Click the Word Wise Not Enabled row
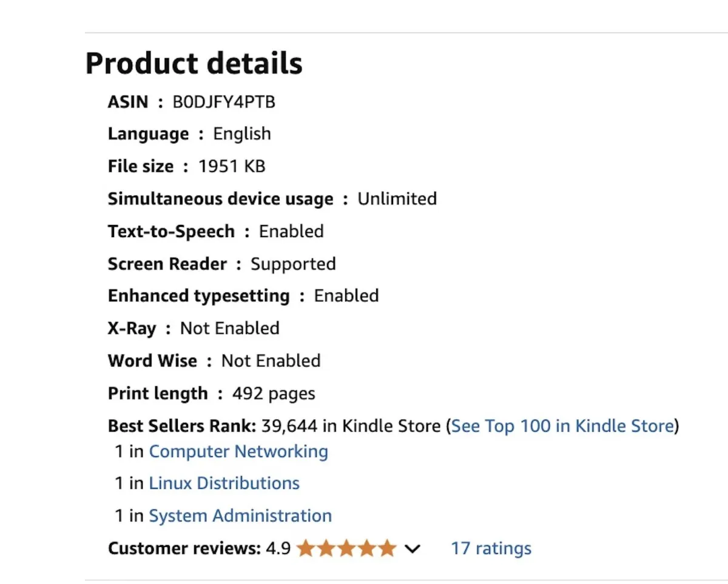The height and width of the screenshot is (584, 728). (x=214, y=361)
